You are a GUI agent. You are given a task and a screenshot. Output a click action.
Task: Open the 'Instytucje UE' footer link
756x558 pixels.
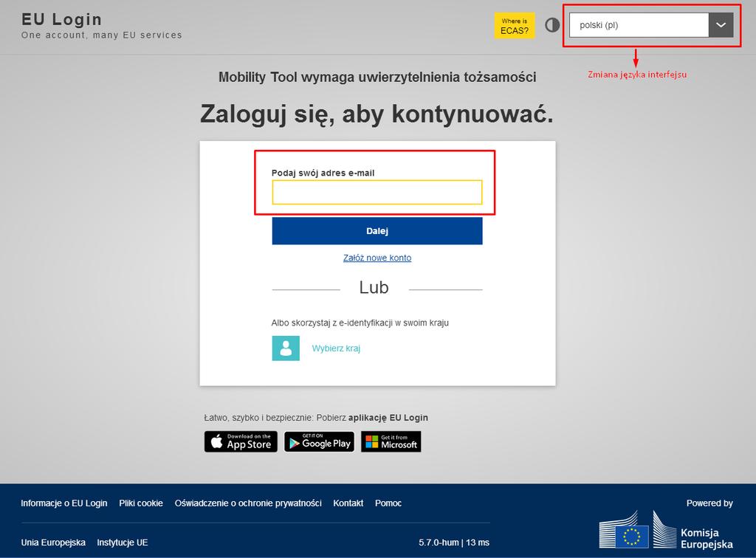123,542
